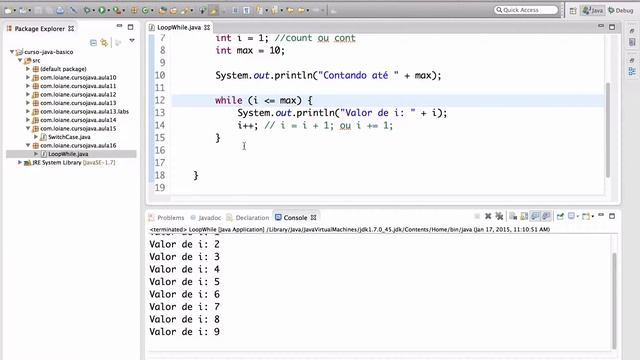
Task: Click the New Java Class green icon
Action: 145,10
